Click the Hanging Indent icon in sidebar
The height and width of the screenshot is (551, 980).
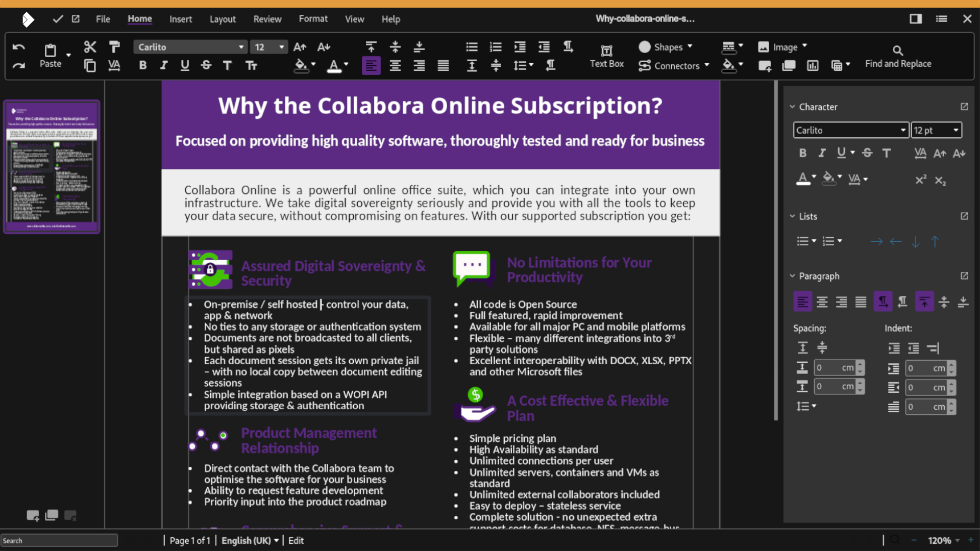(x=933, y=348)
